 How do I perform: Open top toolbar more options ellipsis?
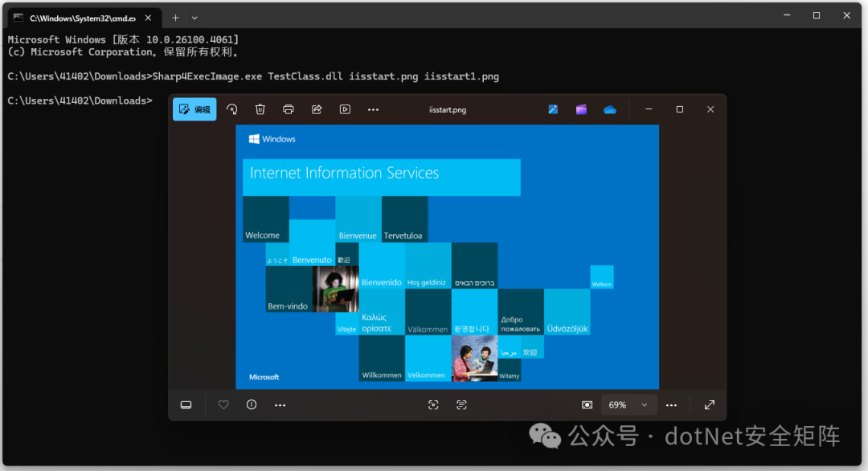point(373,109)
